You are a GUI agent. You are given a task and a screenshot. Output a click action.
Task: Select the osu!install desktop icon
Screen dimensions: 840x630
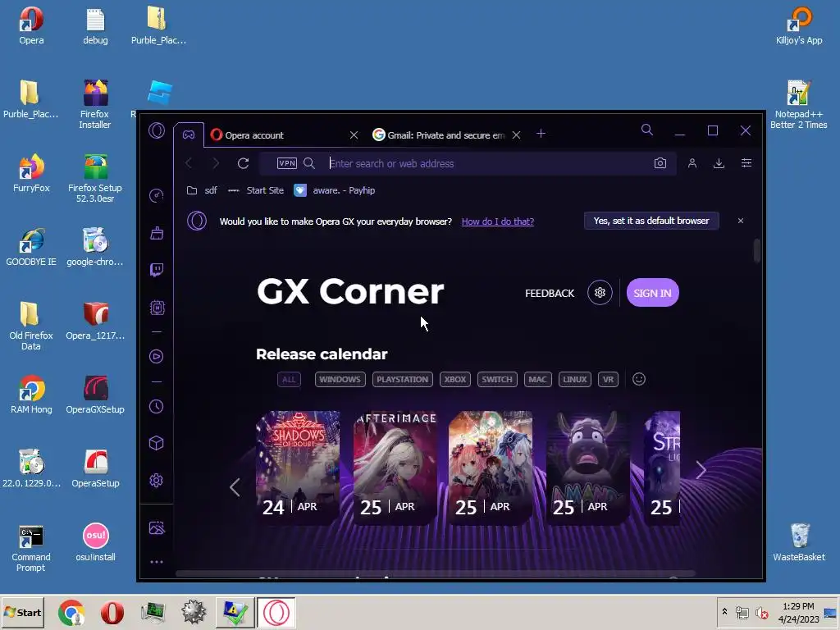[95, 543]
